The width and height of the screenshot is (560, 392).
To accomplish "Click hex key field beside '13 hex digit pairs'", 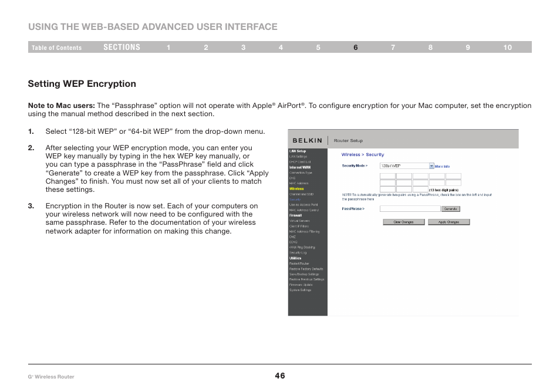I will pyautogui.click(x=420, y=189).
